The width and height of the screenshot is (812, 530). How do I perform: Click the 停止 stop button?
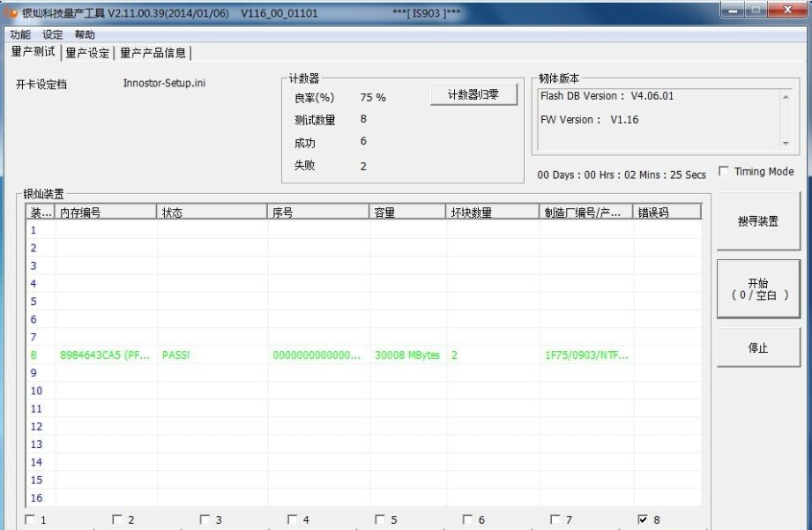758,347
